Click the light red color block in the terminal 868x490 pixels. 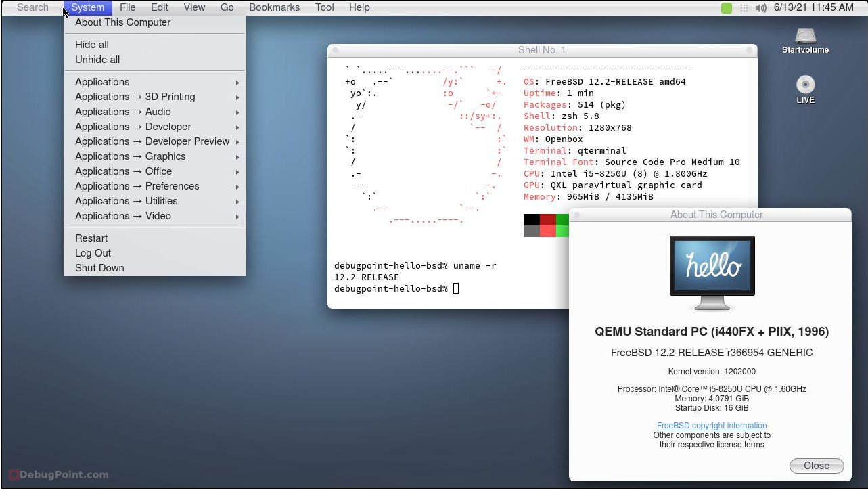[548, 231]
